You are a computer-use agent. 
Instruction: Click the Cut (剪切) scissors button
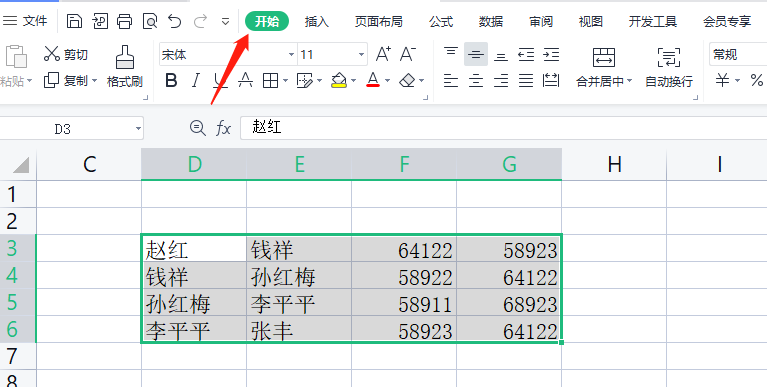coord(66,54)
